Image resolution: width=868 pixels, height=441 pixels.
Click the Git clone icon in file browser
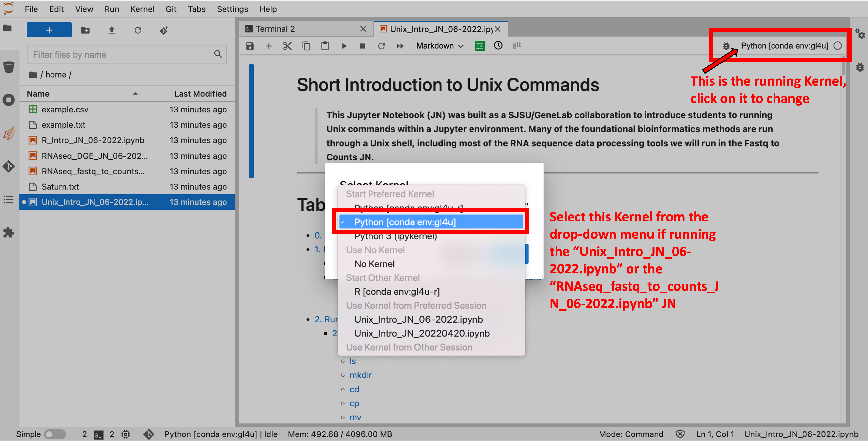[164, 30]
